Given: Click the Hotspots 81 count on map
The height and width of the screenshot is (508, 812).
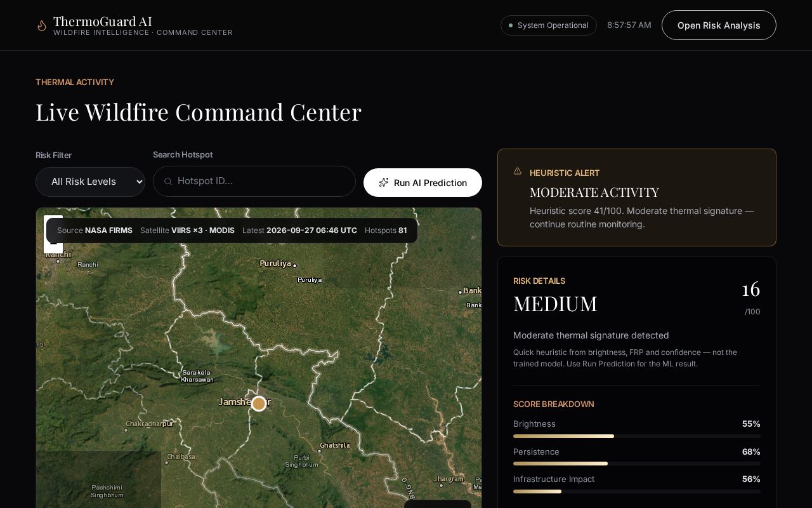Looking at the screenshot, I should click(x=386, y=231).
